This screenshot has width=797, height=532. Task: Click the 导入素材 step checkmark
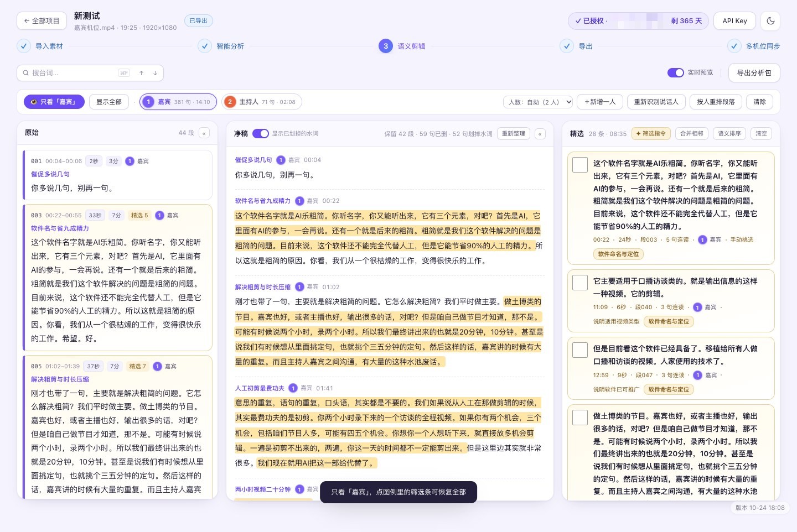click(x=24, y=46)
